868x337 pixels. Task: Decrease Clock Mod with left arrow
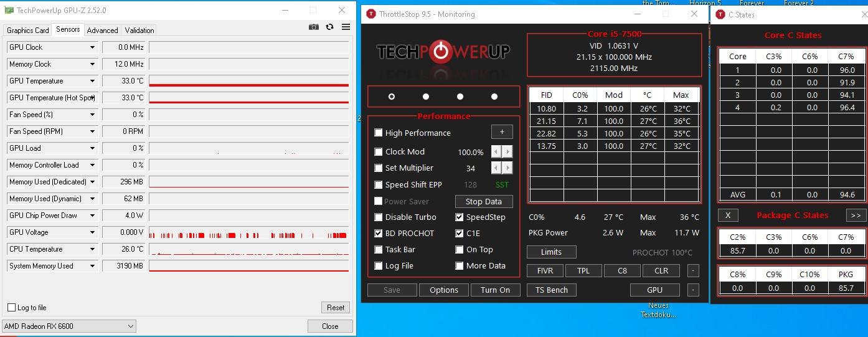click(496, 152)
